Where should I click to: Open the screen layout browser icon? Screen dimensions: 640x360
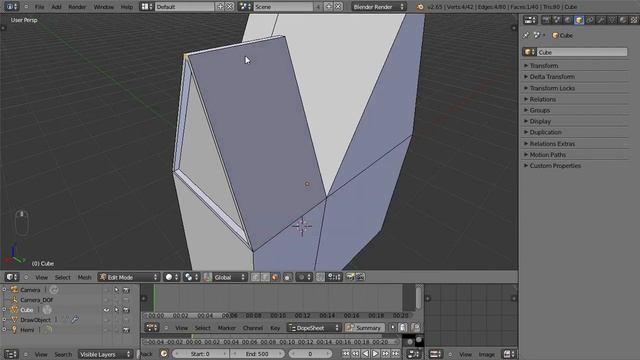point(147,7)
